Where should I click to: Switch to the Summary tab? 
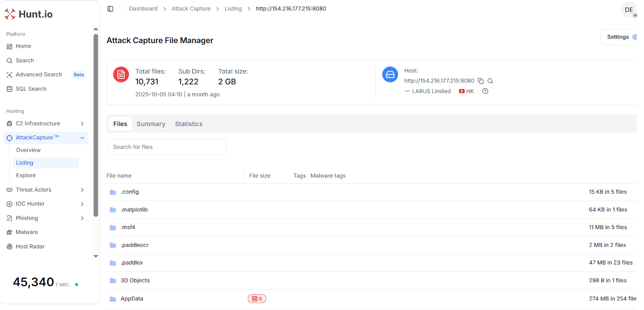pyautogui.click(x=151, y=124)
